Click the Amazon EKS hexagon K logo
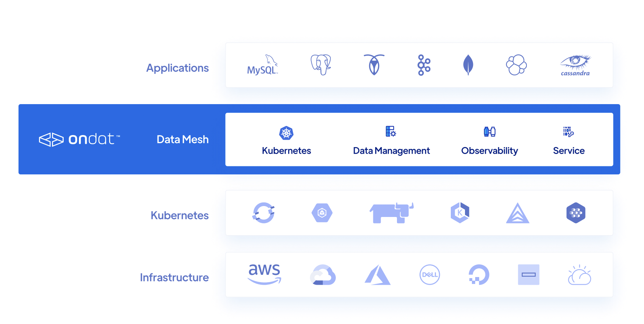This screenshot has width=644, height=324. [x=460, y=213]
